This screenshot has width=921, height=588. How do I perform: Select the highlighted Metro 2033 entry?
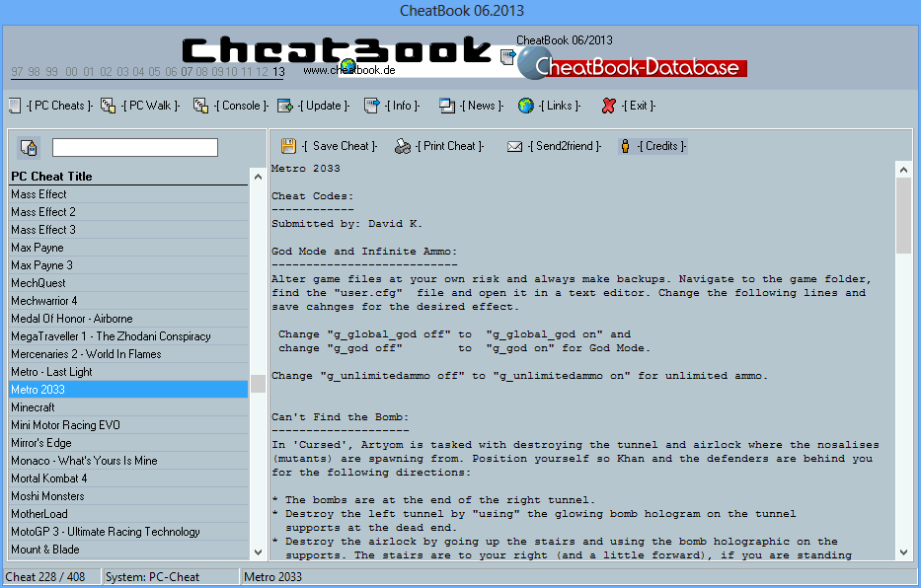click(128, 390)
